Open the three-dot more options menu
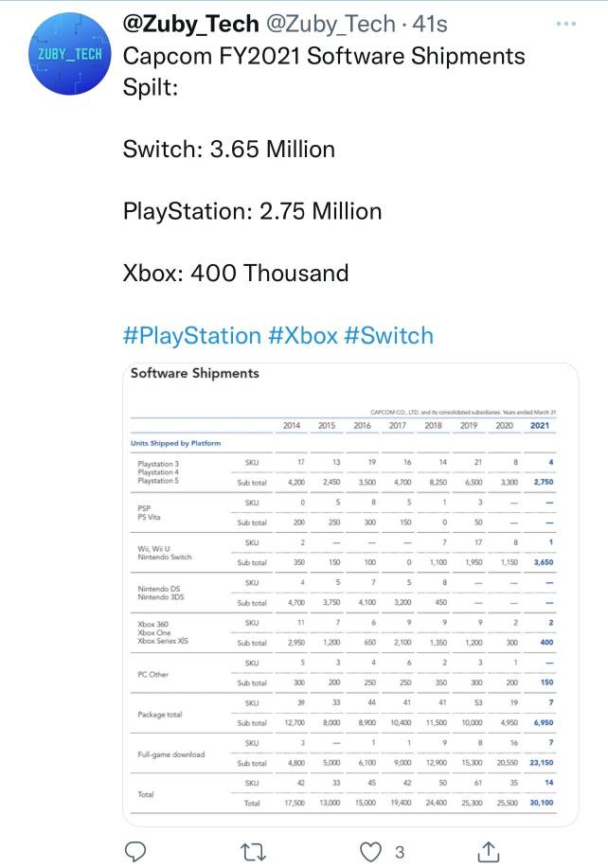The image size is (608, 868). [x=566, y=24]
